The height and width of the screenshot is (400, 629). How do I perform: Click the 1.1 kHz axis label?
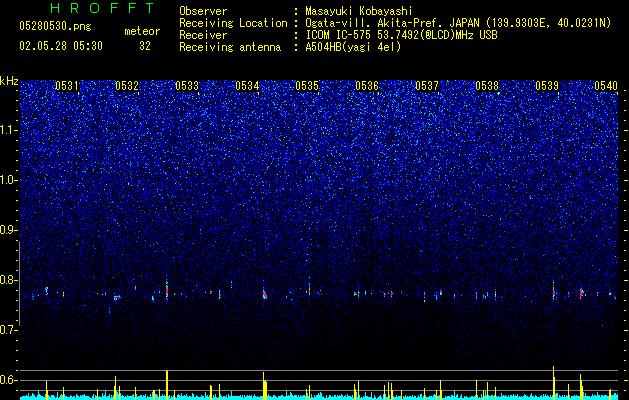9,130
